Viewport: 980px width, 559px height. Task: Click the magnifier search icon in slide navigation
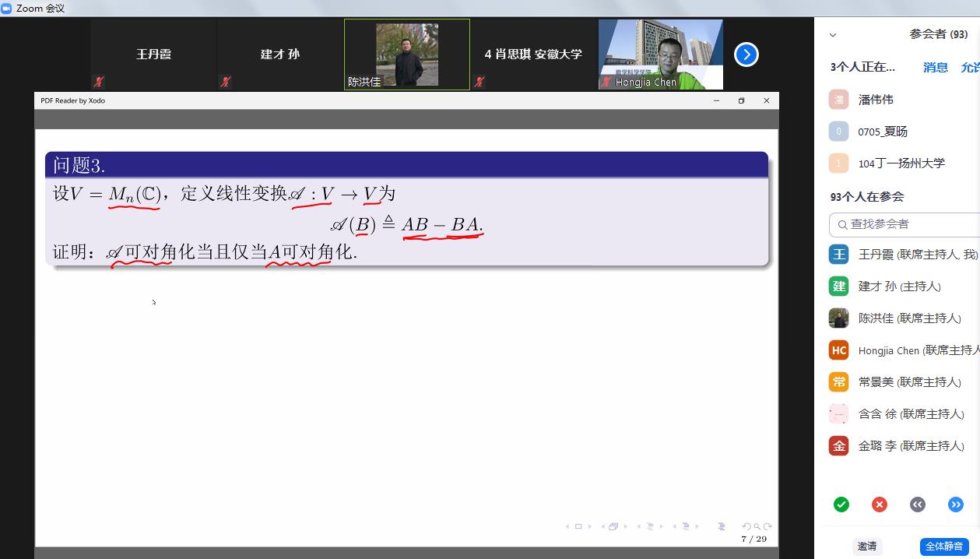tap(757, 527)
